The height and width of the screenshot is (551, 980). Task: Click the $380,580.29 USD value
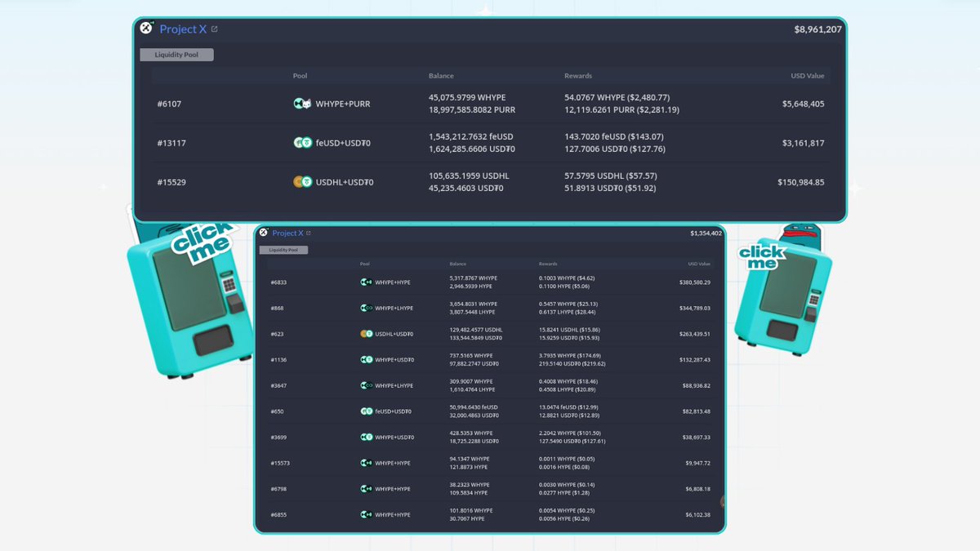695,282
